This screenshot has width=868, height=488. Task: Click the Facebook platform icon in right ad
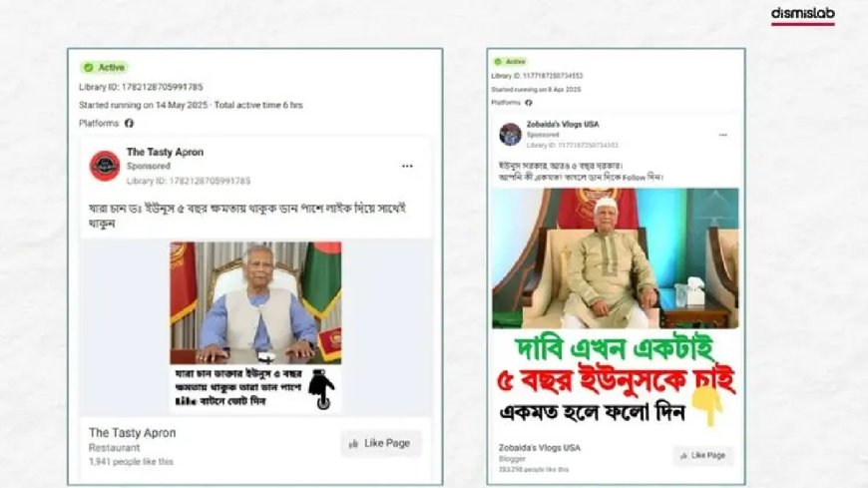pos(529,103)
